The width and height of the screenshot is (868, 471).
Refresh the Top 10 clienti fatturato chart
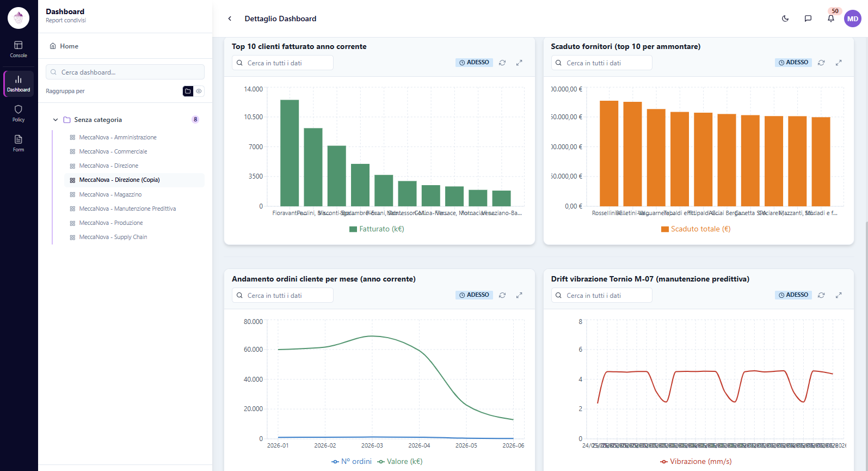(x=502, y=63)
